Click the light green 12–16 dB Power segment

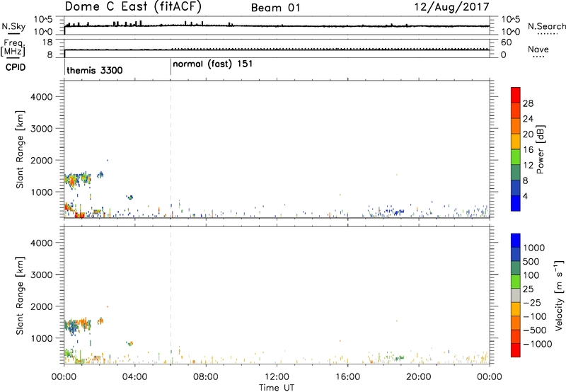516,157
